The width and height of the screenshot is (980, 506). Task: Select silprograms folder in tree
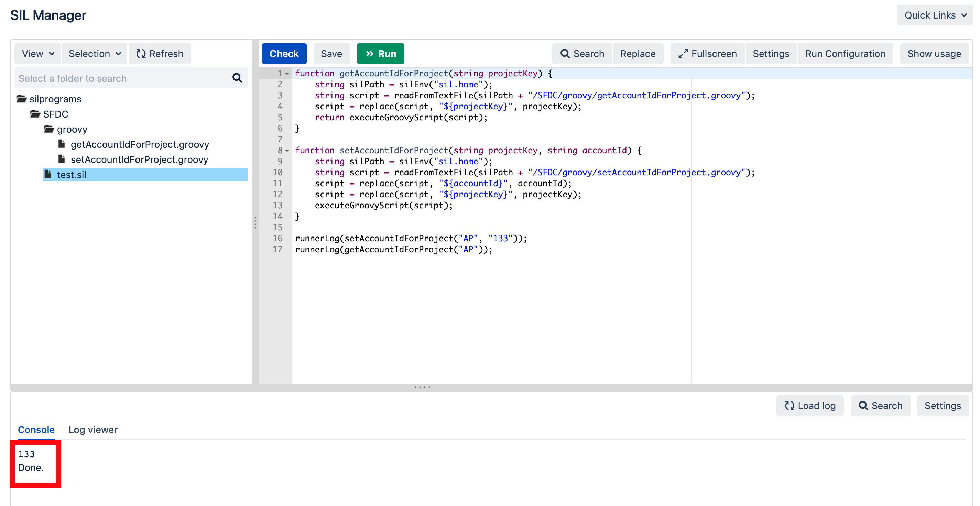point(56,99)
